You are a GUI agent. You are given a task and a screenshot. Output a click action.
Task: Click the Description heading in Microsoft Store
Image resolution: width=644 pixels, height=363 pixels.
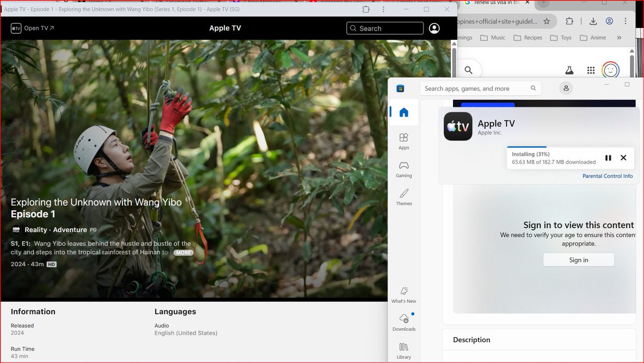(472, 340)
